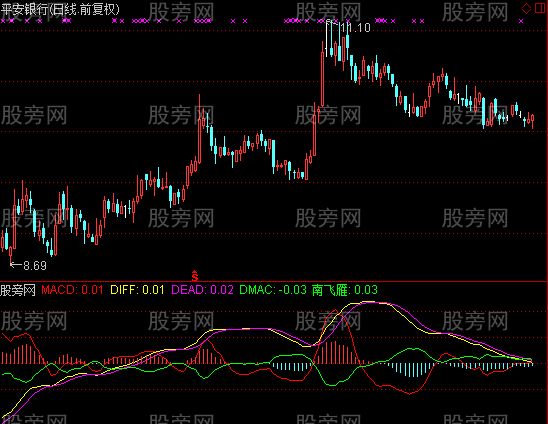Select the DMAC: -0.03 indicator value
Viewport: 548px width, 424px height.
click(273, 290)
